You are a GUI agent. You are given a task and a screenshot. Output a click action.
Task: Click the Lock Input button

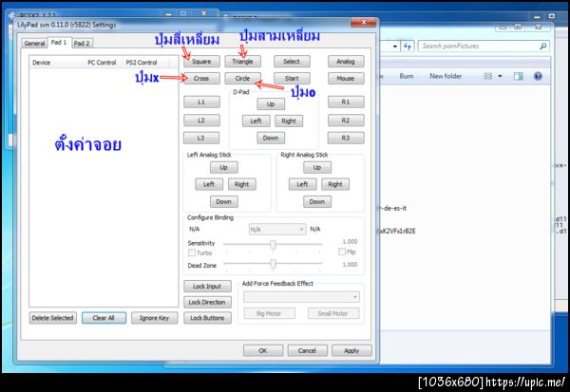point(207,287)
